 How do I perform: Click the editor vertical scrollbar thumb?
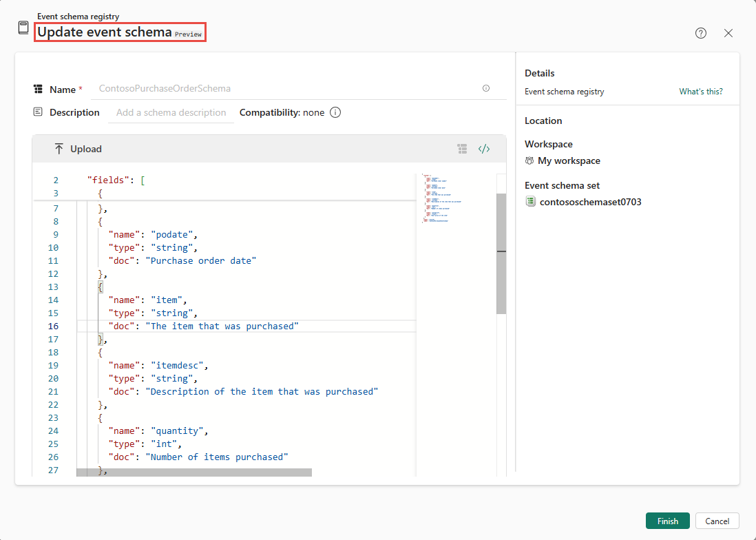[501, 253]
